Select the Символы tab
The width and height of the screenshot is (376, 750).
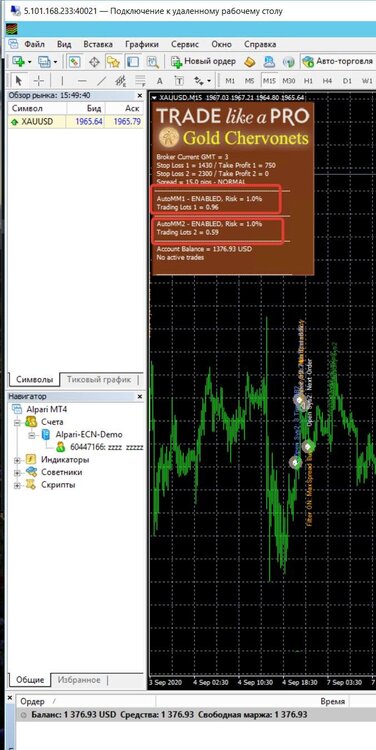pyautogui.click(x=34, y=379)
